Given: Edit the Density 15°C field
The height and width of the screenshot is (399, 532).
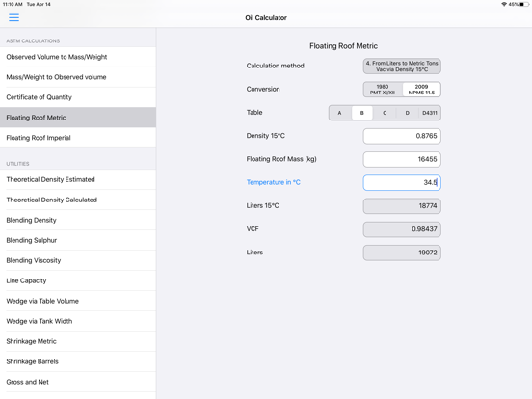Looking at the screenshot, I should [402, 136].
